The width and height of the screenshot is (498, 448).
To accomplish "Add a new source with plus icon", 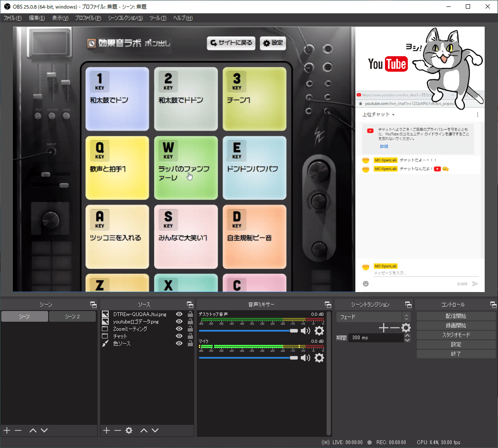I will point(107,430).
